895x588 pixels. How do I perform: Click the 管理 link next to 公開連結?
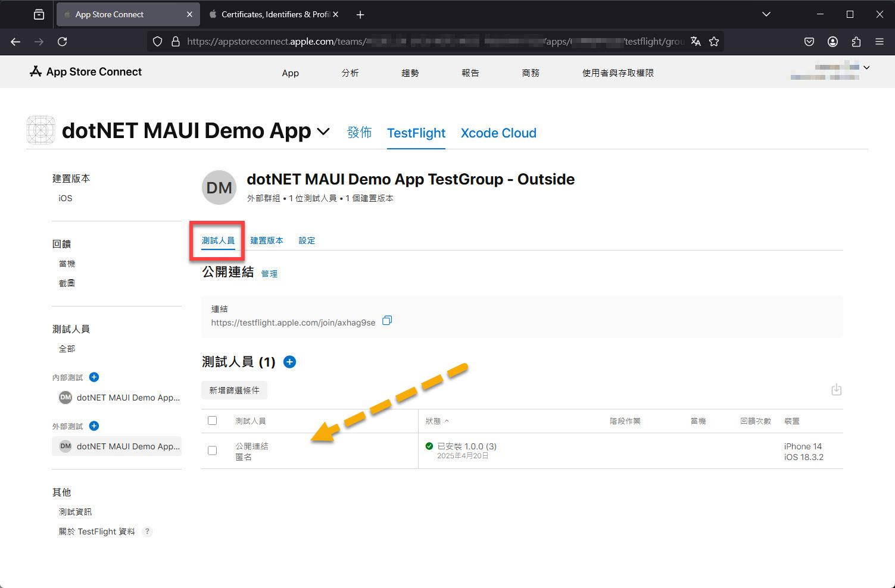click(x=269, y=274)
